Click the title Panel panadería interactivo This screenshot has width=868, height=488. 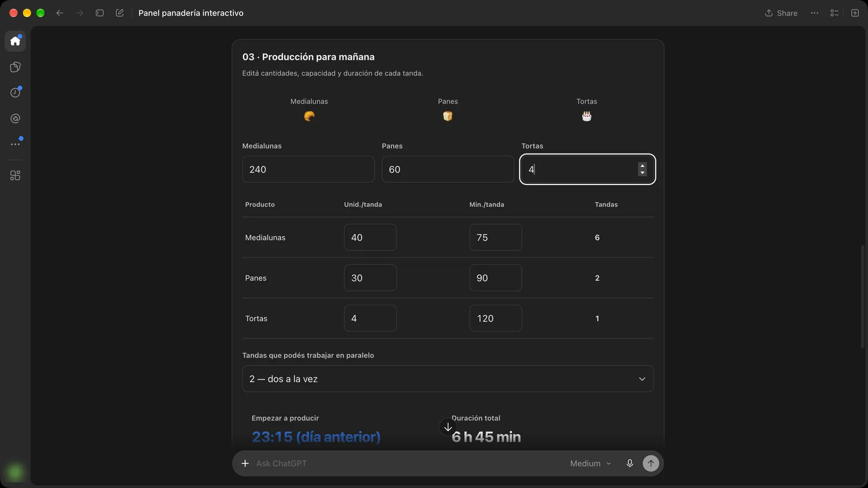191,13
